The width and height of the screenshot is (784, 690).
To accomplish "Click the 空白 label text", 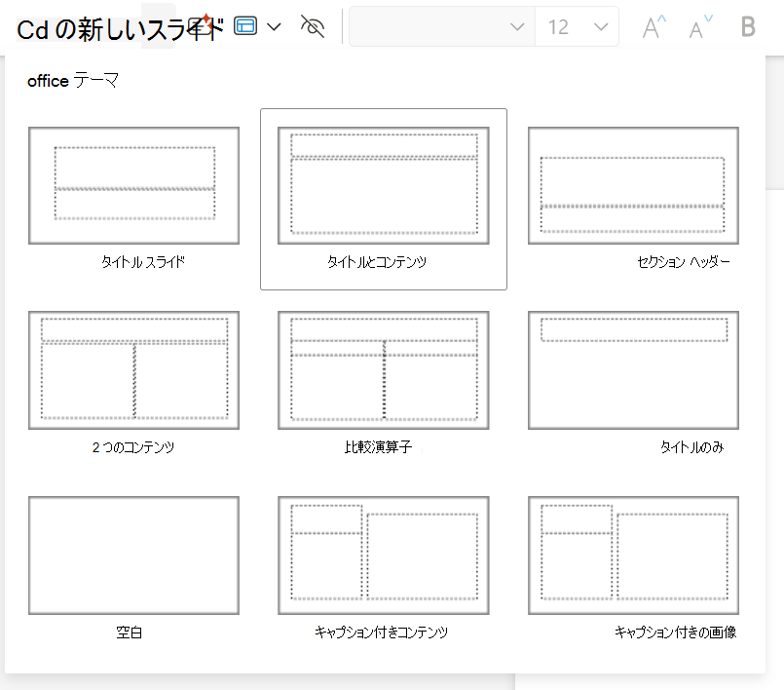I will [129, 632].
